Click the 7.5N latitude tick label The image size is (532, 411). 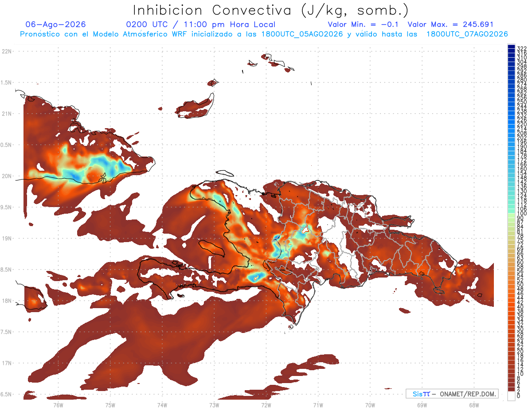pyautogui.click(x=7, y=332)
